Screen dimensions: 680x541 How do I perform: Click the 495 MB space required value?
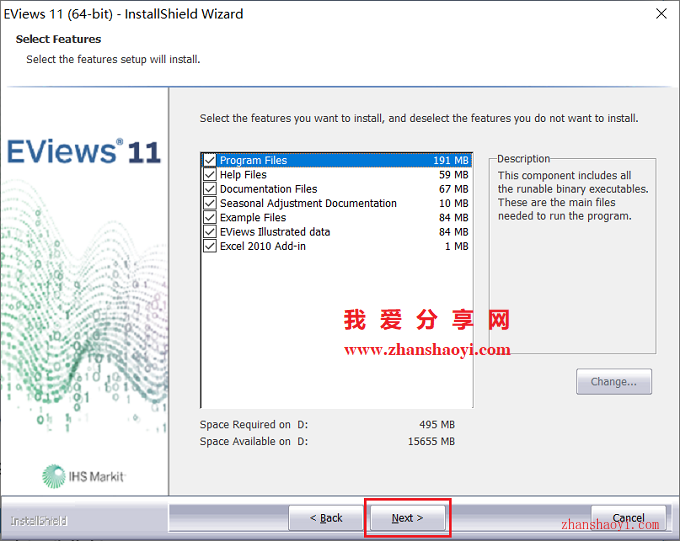[x=437, y=424]
